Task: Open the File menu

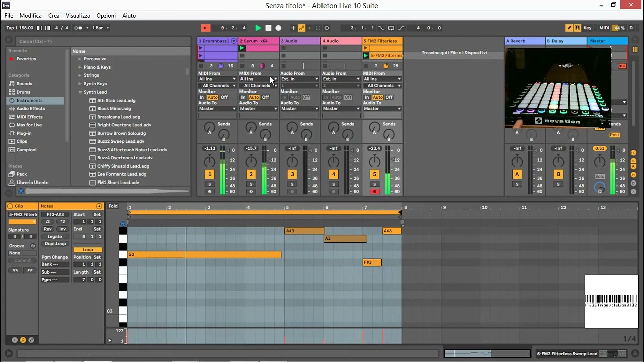Action: (x=9, y=16)
